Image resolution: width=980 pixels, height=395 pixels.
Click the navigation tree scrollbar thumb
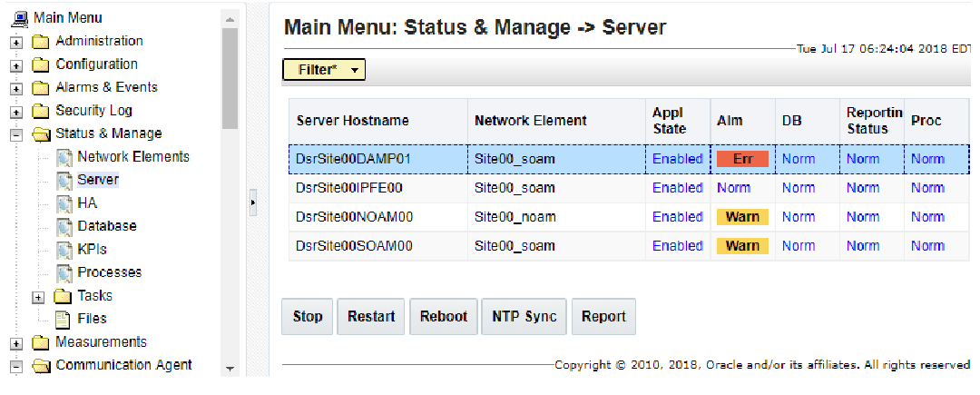click(x=230, y=78)
